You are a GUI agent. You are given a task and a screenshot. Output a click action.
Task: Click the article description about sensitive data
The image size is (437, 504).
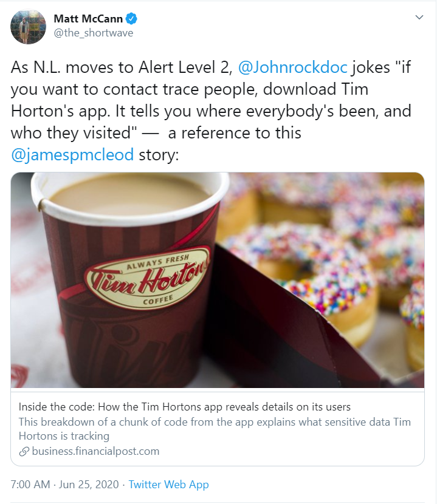coord(215,429)
